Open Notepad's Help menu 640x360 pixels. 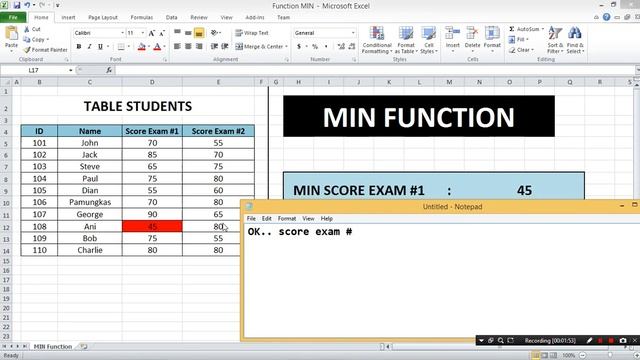(327, 219)
